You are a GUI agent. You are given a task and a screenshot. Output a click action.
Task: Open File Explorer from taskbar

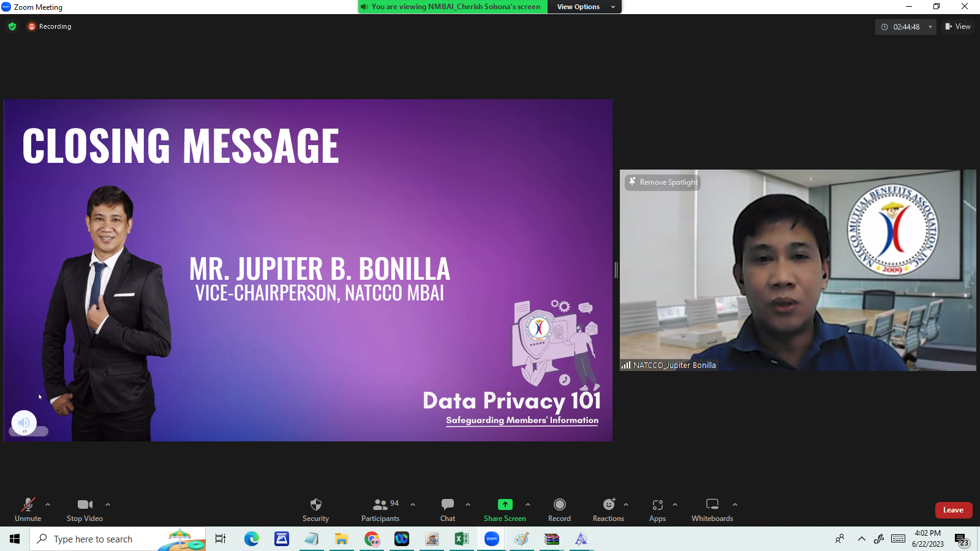[x=341, y=539]
